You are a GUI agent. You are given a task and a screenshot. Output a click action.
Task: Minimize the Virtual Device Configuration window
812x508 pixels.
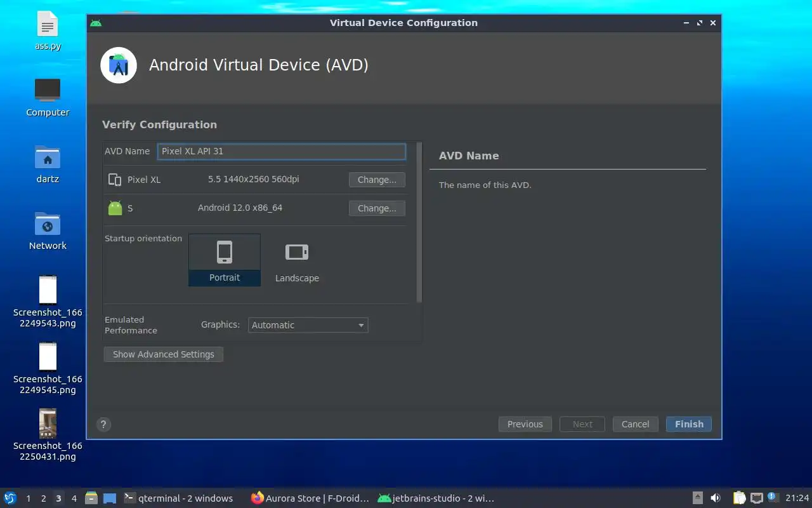point(686,23)
